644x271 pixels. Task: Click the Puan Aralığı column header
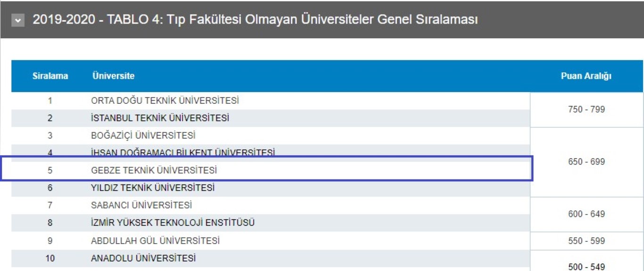586,76
